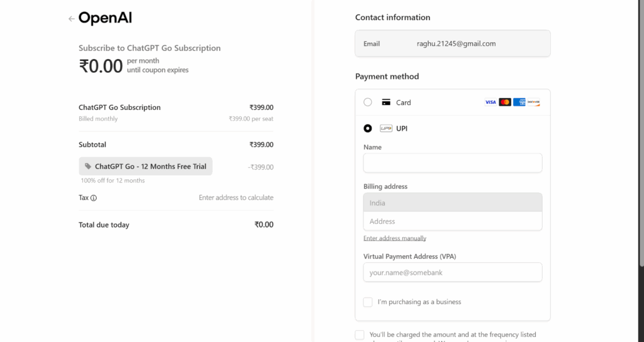Click the Visa card logo
The width and height of the screenshot is (644, 342).
491,102
